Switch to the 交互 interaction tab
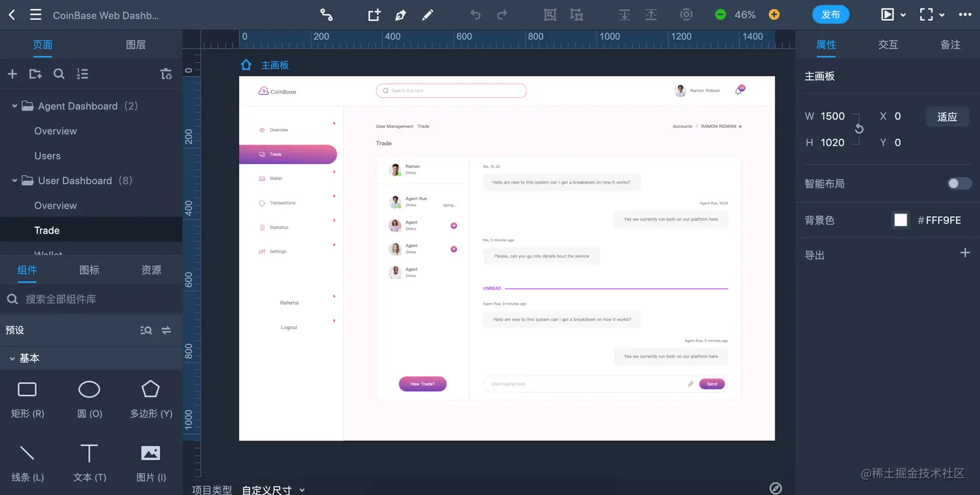 [888, 45]
